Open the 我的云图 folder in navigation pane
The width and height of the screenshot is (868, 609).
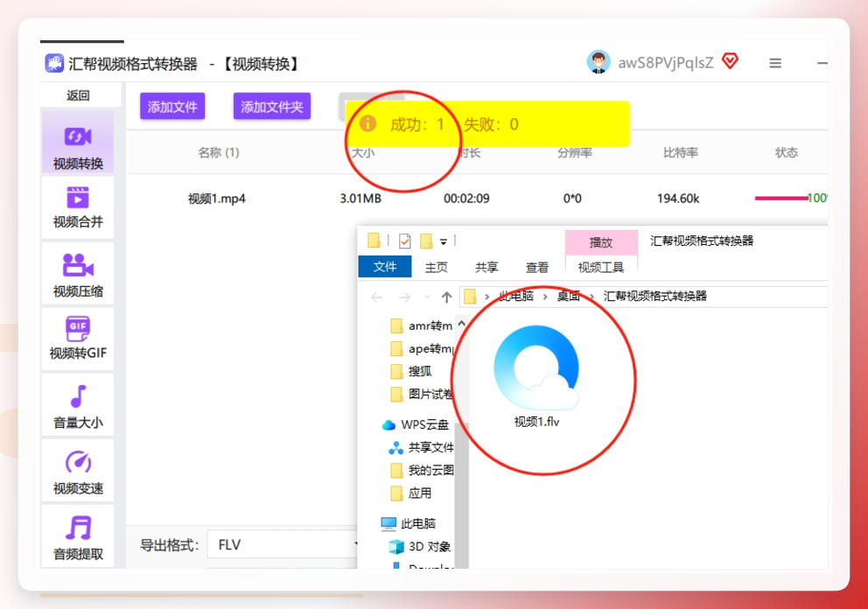tap(422, 470)
